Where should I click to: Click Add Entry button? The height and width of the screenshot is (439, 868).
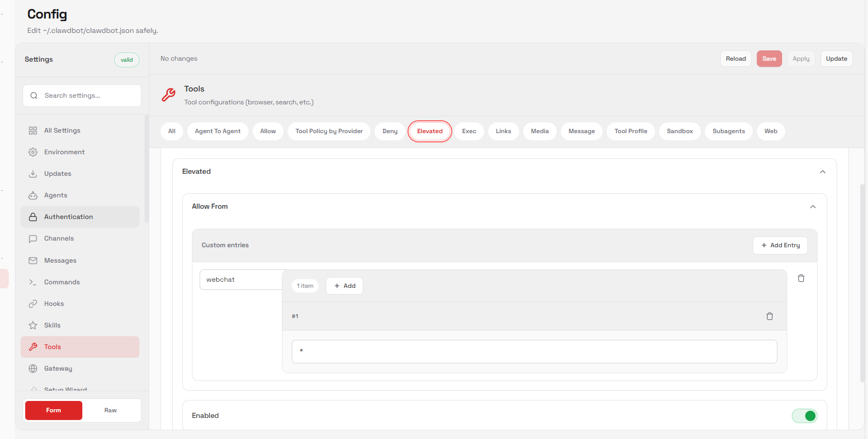(780, 245)
